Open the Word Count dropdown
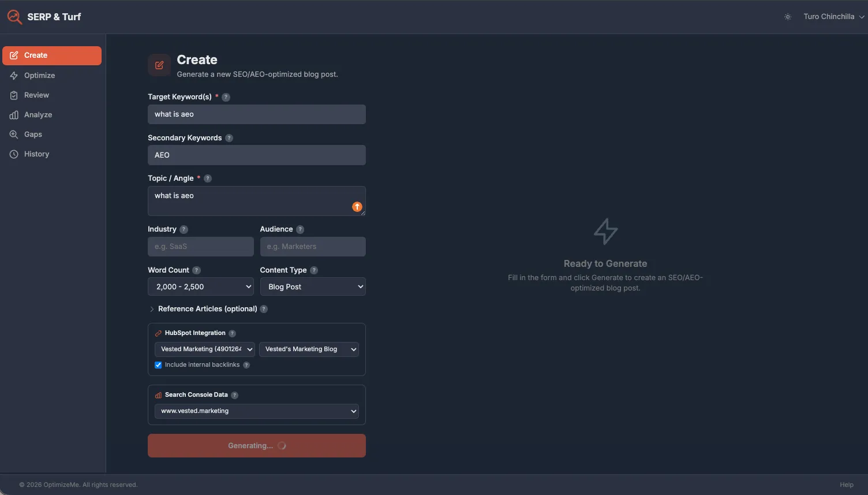Viewport: 868px width, 495px height. coord(200,286)
